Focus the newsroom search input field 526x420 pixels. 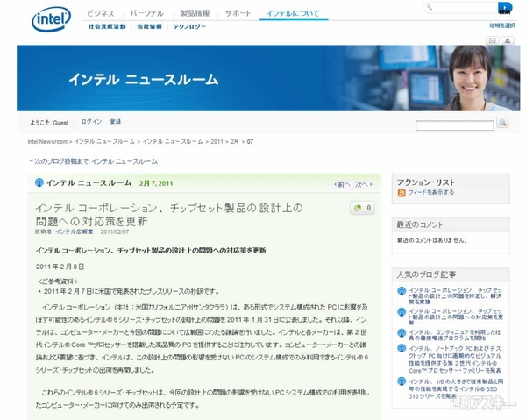454,125
